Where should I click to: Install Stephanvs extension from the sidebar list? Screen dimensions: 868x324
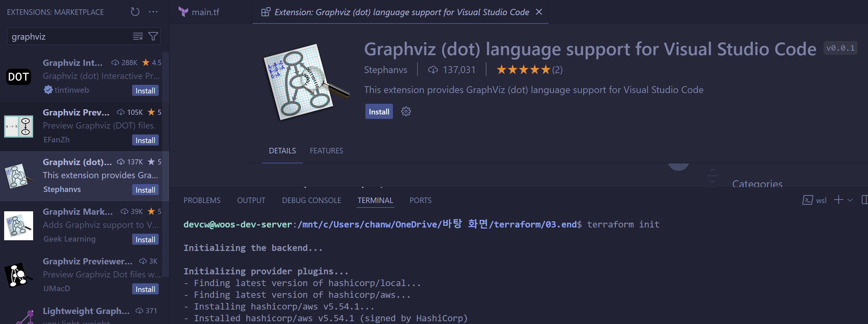click(x=145, y=190)
